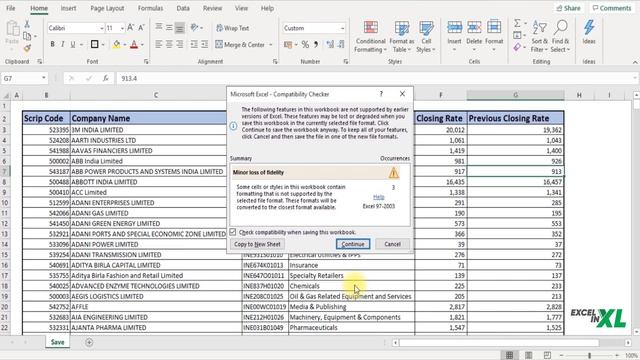Click the Center alignment icon
The width and height of the screenshot is (640, 360).
[x=169, y=44]
